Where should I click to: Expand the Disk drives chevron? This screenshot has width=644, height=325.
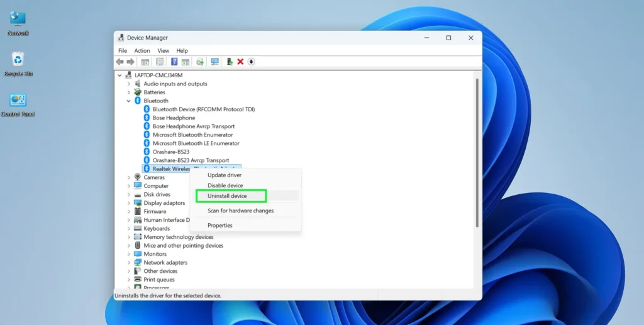[128, 194]
